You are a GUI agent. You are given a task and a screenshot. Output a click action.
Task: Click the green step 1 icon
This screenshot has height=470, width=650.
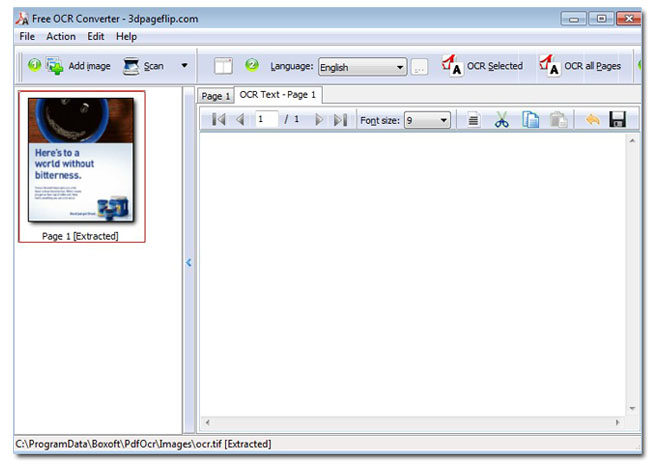[x=34, y=65]
